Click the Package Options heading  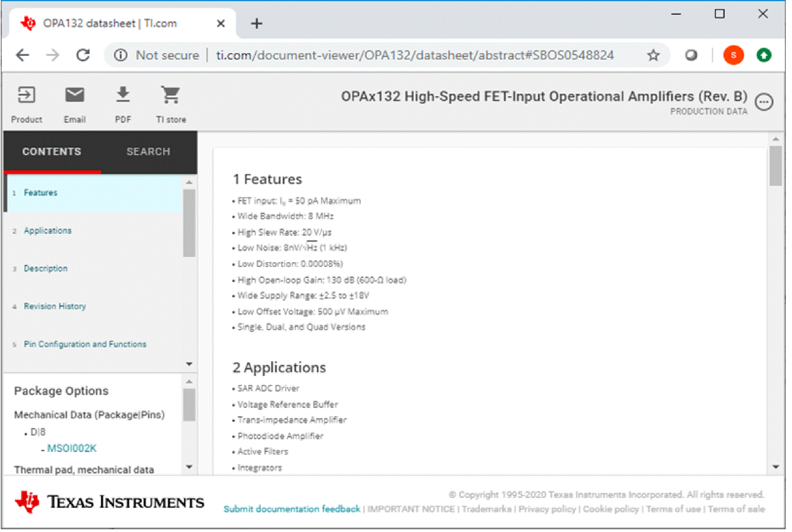61,391
